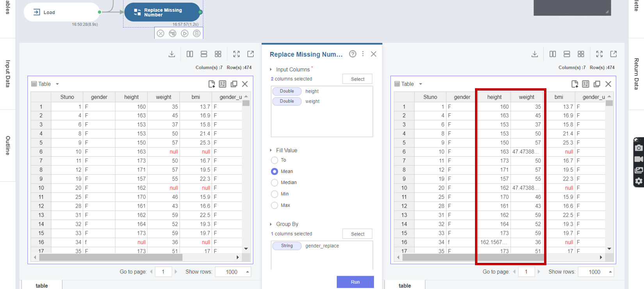
Task: Select the Load node in workflow
Action: click(x=62, y=12)
